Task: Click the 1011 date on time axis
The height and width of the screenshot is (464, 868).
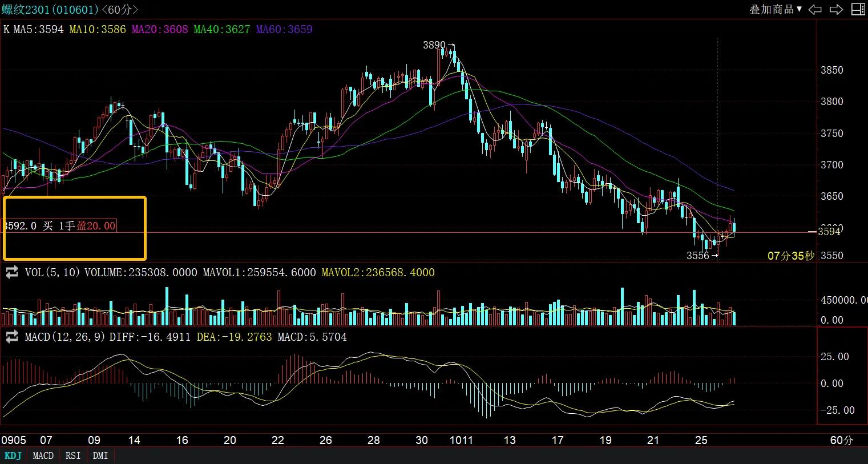Action: (x=462, y=440)
